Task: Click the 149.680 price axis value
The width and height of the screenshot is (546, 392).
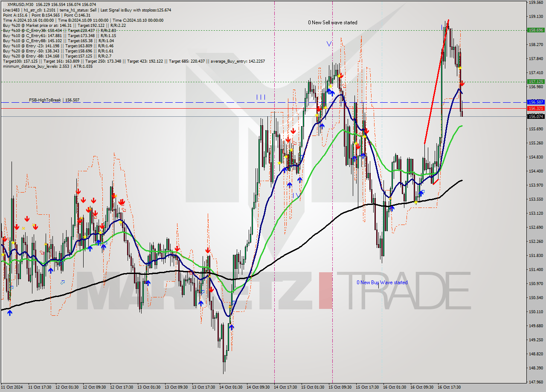Action: 536,326
